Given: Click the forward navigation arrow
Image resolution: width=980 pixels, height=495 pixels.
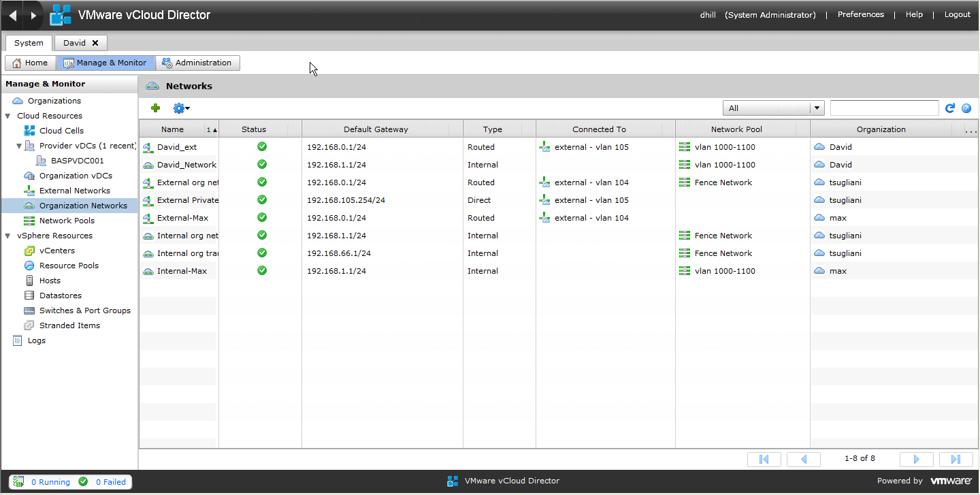Looking at the screenshot, I should coord(33,15).
